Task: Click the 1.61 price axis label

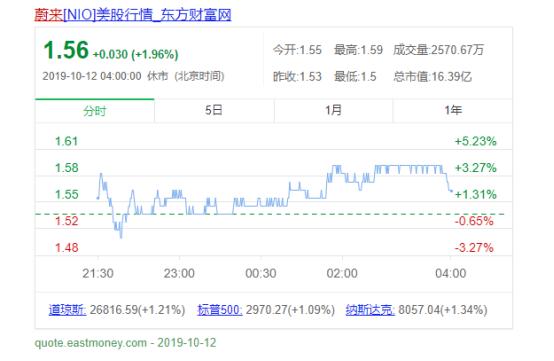Action: [x=66, y=141]
